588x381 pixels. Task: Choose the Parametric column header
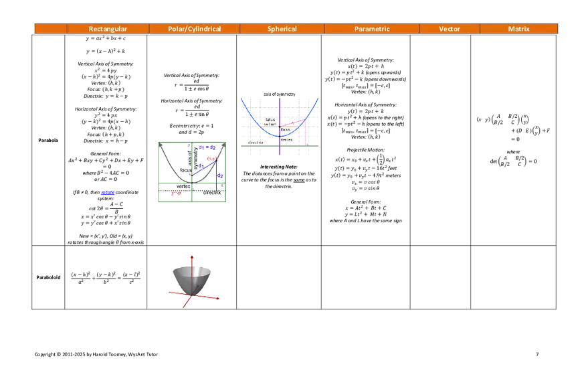pos(372,29)
